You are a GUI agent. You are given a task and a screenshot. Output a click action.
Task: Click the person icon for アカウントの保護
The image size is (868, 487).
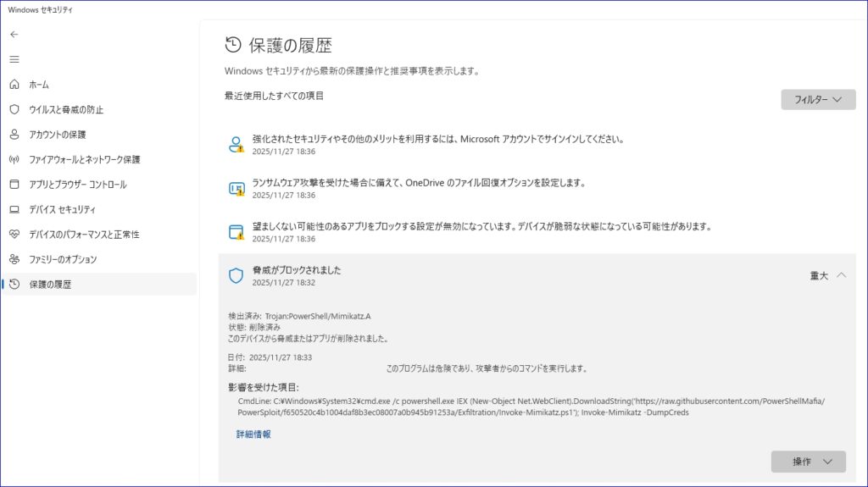click(x=14, y=135)
